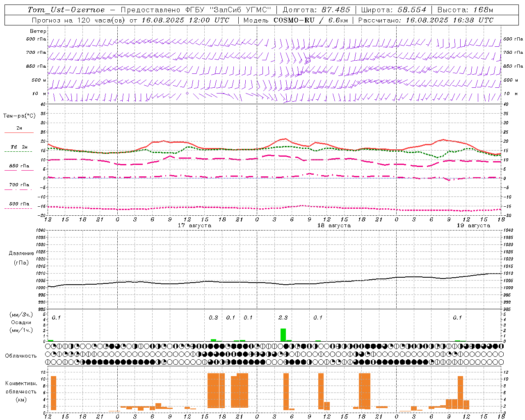Click the forecast start 16.08.2025 12:00 UTC
The height and width of the screenshot is (420, 525).
tap(185, 20)
